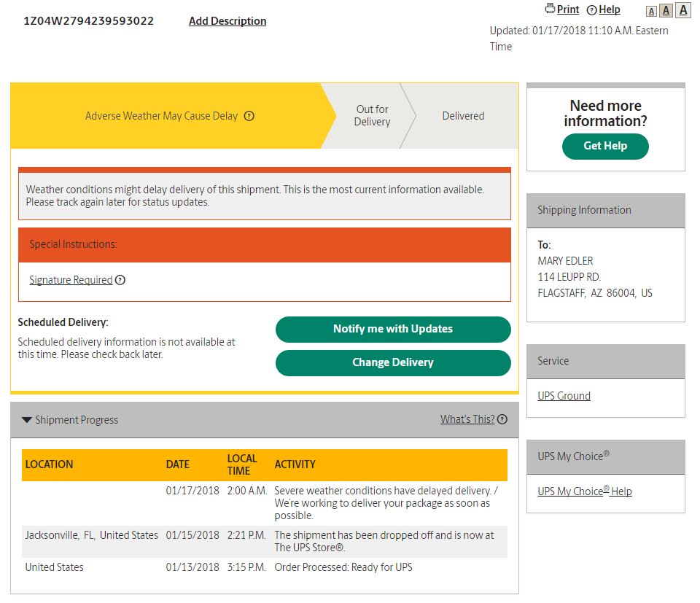Open the Signature Required link
The height and width of the screenshot is (603, 700).
point(71,280)
